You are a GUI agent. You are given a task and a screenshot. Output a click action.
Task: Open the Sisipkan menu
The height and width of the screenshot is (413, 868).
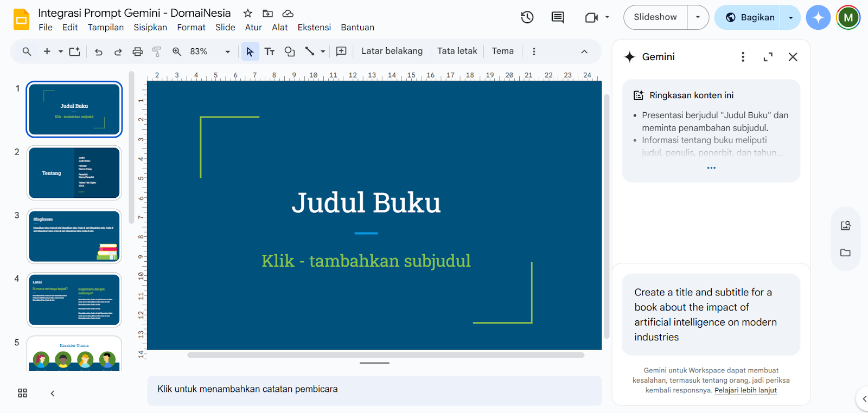coord(150,27)
